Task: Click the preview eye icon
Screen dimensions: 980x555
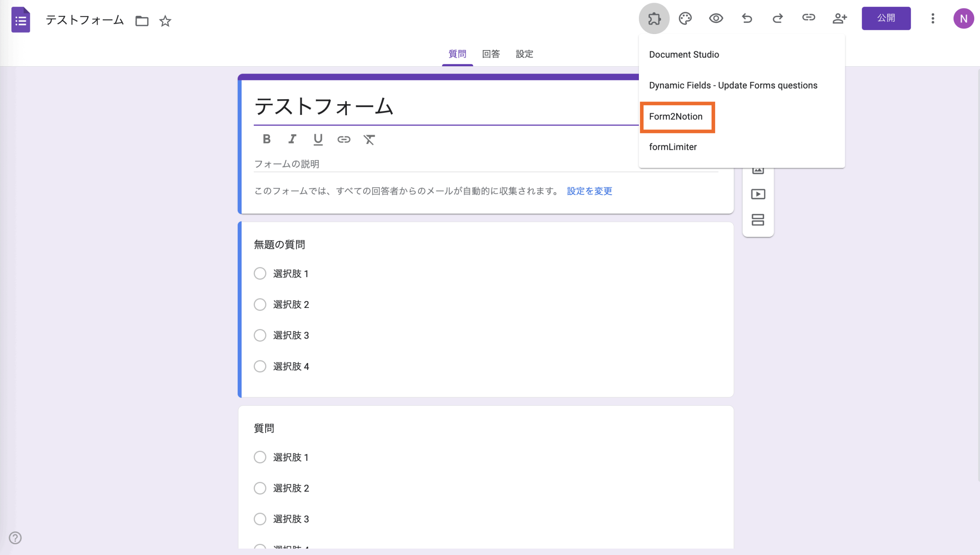Action: coord(715,18)
